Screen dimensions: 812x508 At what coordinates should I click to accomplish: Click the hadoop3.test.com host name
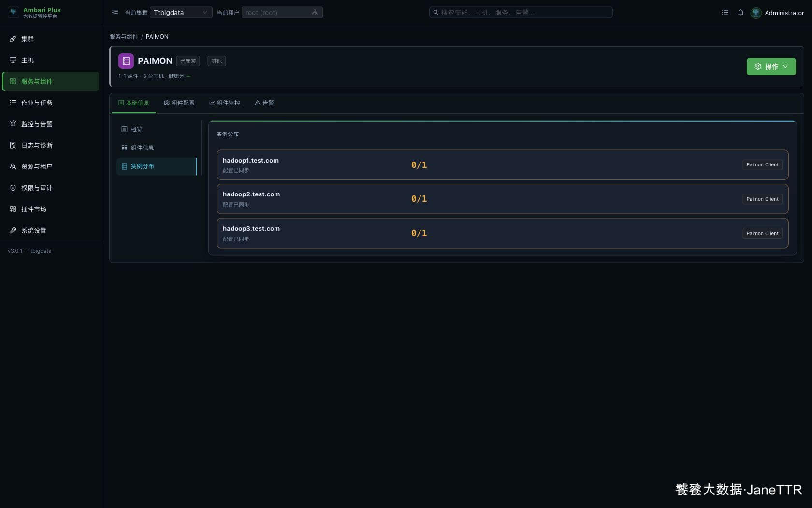click(251, 229)
